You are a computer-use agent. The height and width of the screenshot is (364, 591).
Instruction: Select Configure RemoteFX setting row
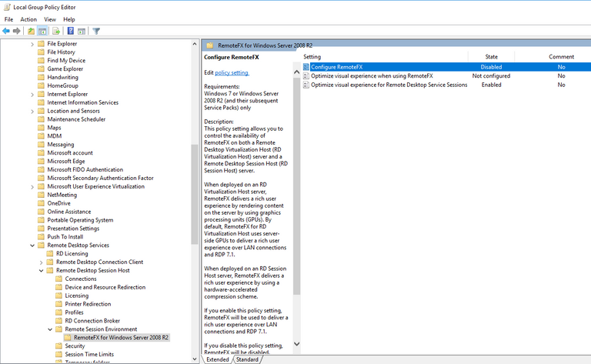tap(446, 67)
